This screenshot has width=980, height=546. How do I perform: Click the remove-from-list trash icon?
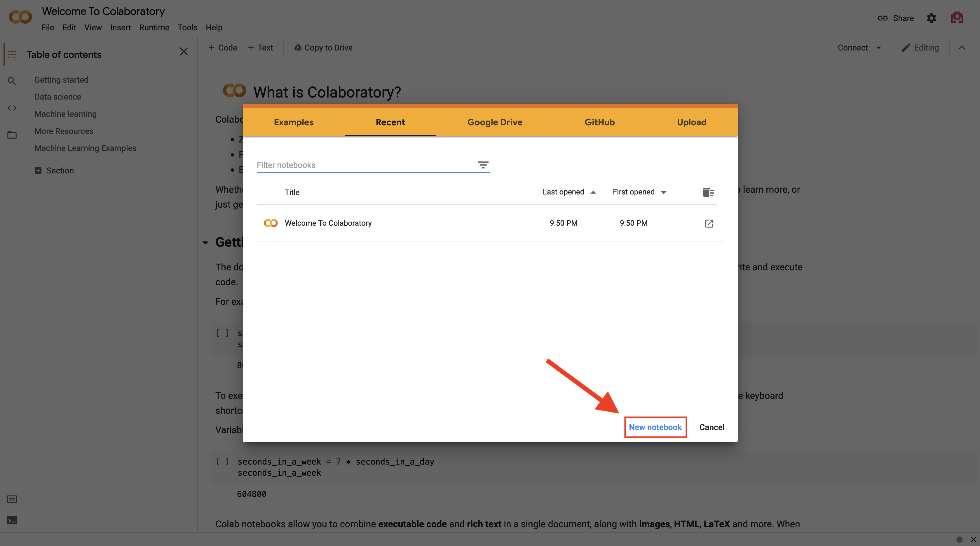click(708, 192)
